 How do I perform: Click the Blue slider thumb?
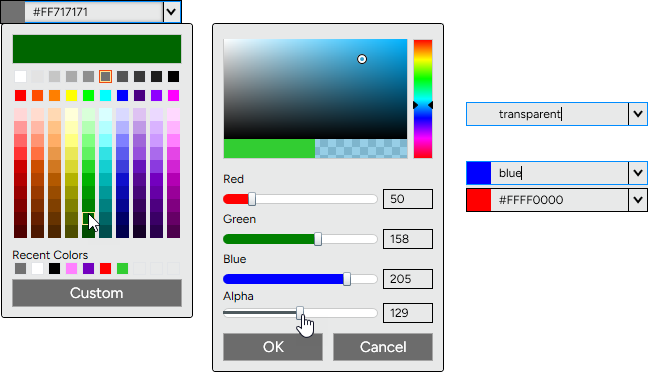point(347,279)
